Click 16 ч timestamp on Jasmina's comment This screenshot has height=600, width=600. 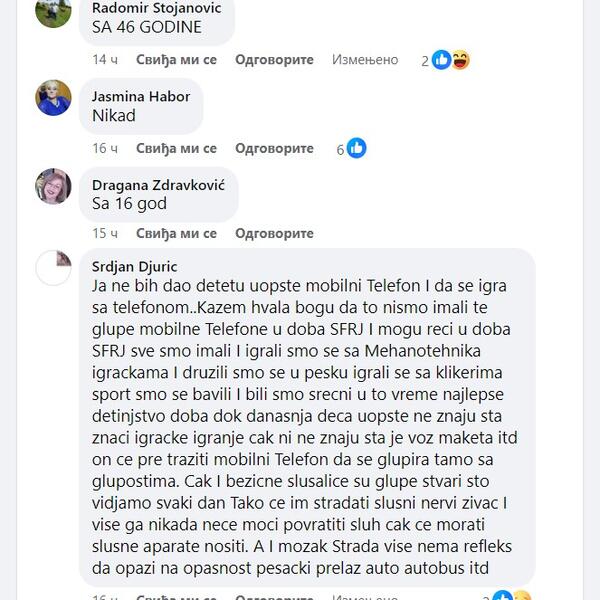click(105, 149)
